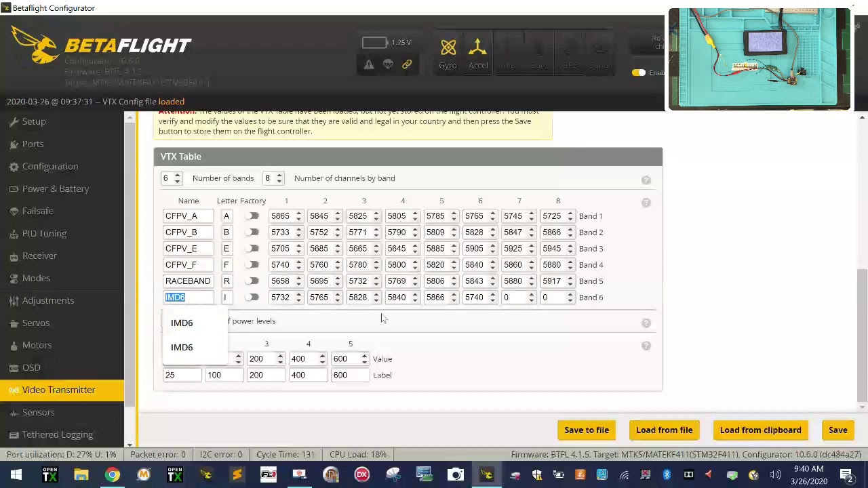
Task: Toggle Expert Mode switch in header
Action: tap(638, 73)
